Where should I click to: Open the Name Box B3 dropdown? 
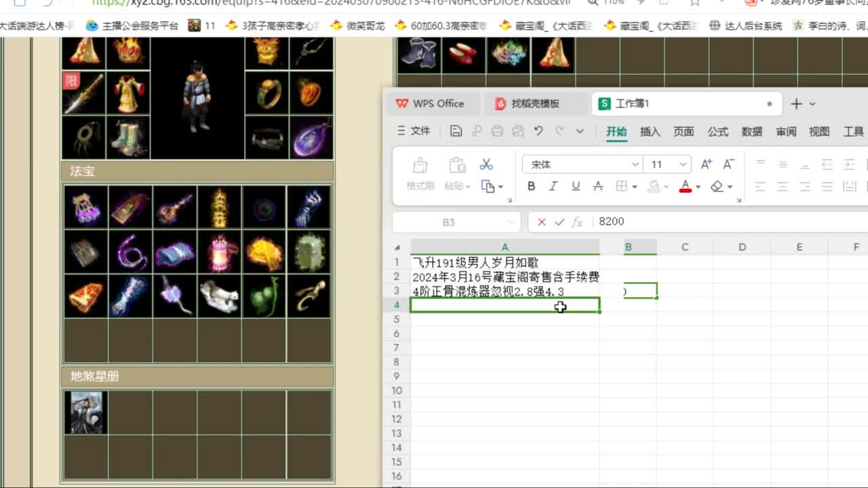point(512,222)
